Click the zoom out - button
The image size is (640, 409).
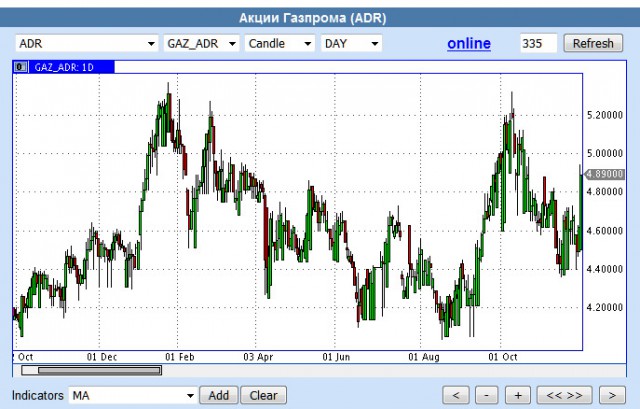tap(487, 395)
